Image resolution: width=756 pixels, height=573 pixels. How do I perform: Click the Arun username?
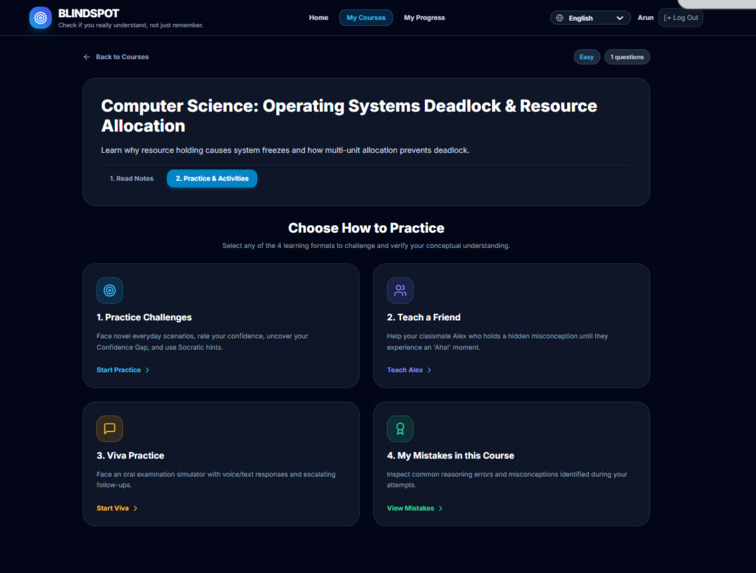click(646, 18)
